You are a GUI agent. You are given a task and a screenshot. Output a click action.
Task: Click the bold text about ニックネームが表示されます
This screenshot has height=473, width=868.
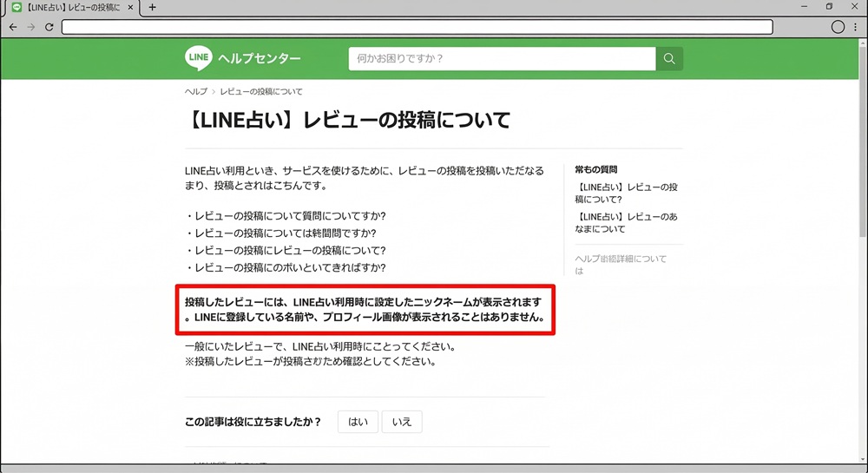point(365,310)
